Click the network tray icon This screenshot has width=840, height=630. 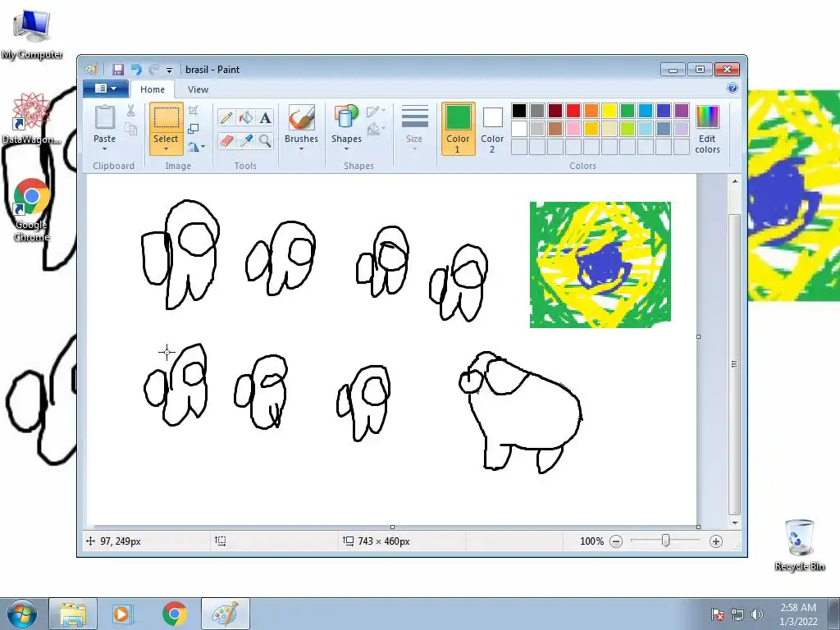737,614
